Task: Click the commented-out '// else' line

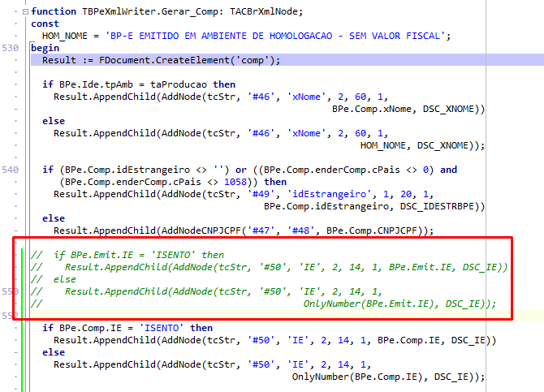Action: (54, 279)
